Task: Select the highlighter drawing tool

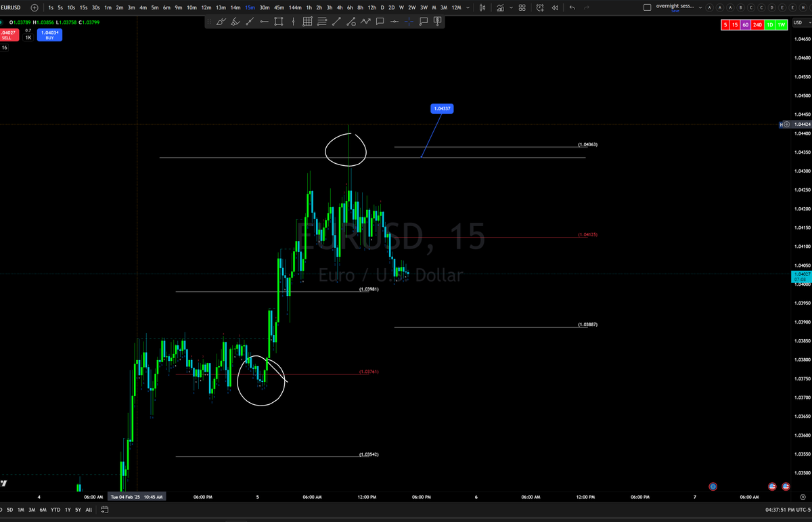Action: tap(235, 22)
